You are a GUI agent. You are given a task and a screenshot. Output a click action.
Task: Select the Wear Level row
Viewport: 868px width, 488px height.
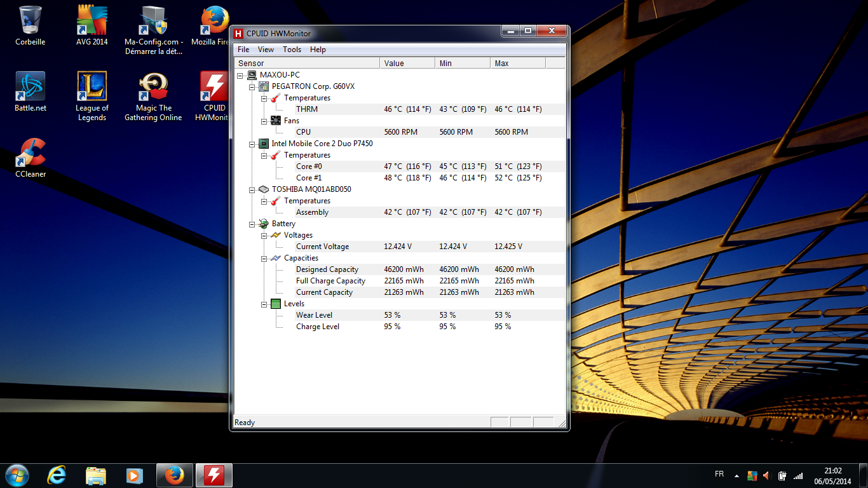pyautogui.click(x=314, y=315)
